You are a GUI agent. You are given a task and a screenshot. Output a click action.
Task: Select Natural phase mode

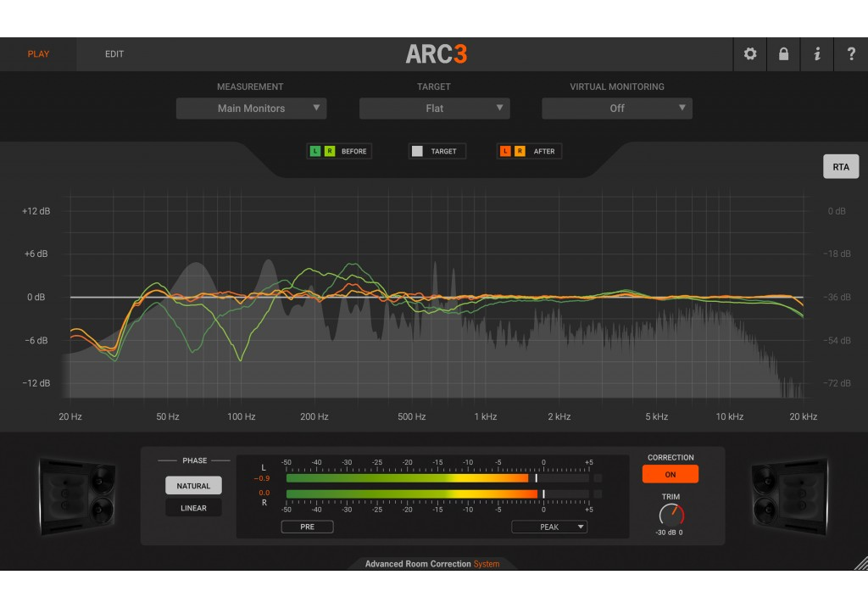pos(193,486)
